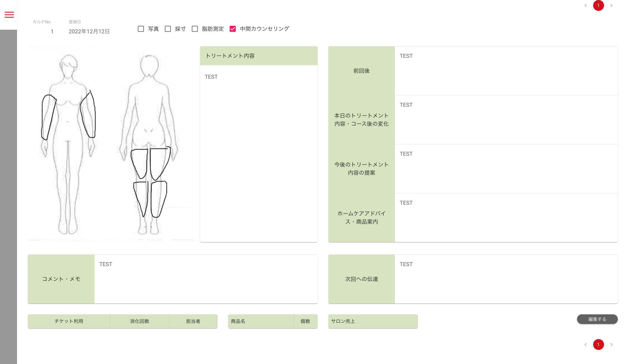Select top pagination page 1 circle

click(x=598, y=5)
